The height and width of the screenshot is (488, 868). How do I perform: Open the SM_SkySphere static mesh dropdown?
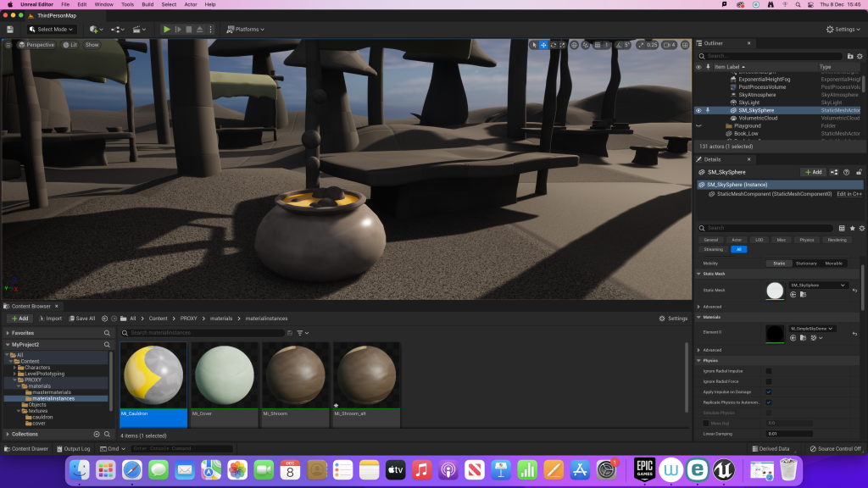818,286
